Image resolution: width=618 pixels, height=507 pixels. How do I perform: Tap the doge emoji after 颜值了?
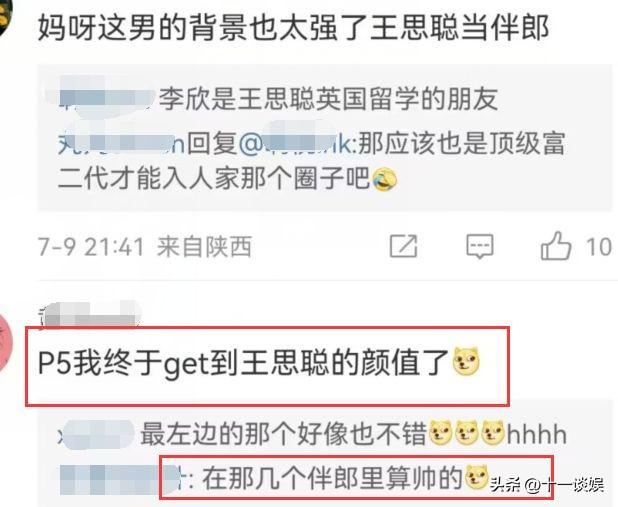point(466,361)
